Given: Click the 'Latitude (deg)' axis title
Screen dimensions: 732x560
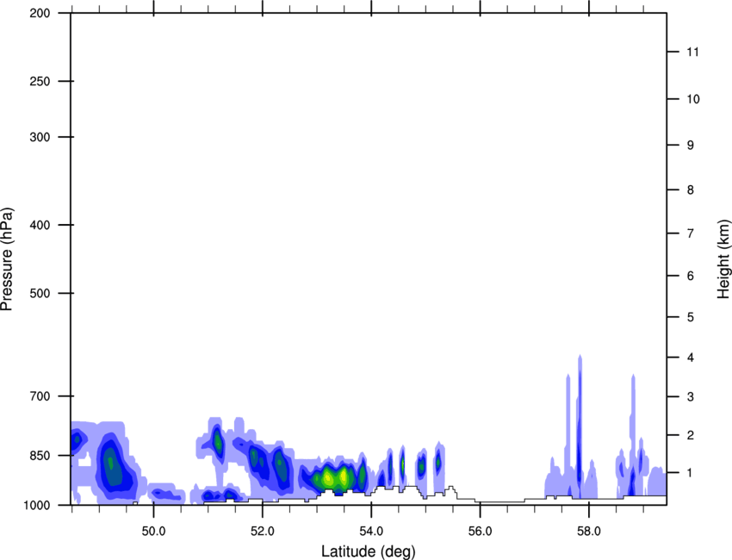Looking at the screenshot, I should click(368, 551).
